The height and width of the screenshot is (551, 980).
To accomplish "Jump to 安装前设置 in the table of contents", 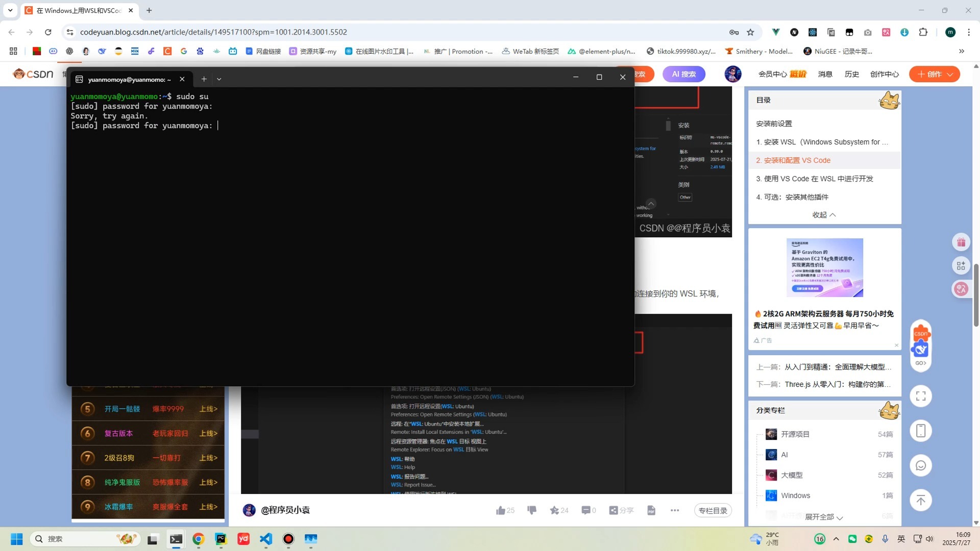I will coord(774,123).
